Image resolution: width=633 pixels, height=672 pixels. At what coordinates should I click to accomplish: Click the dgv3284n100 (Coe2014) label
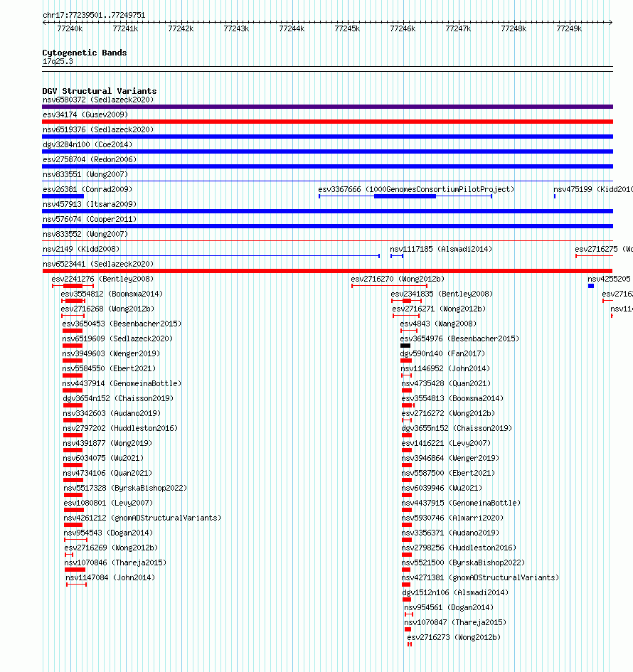click(x=87, y=144)
